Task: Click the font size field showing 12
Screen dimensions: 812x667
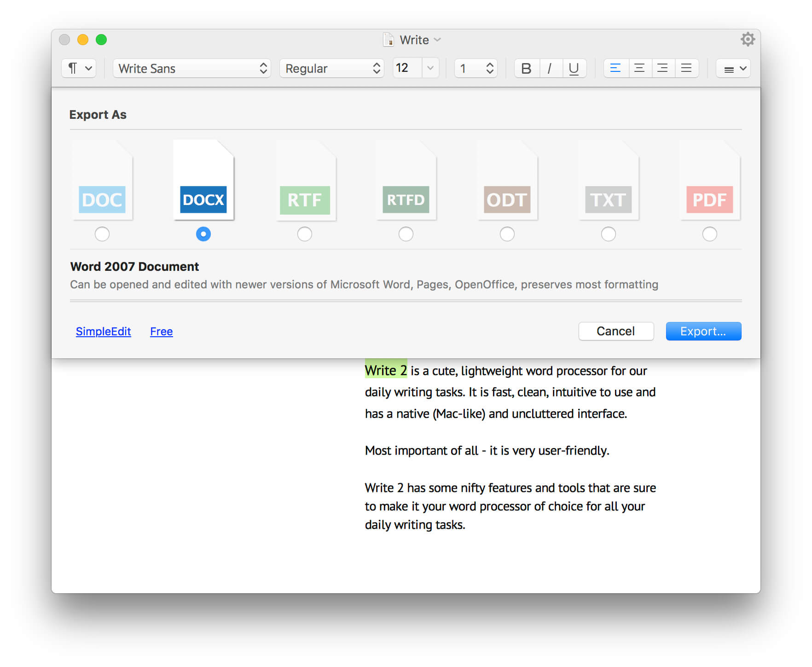Action: [407, 68]
